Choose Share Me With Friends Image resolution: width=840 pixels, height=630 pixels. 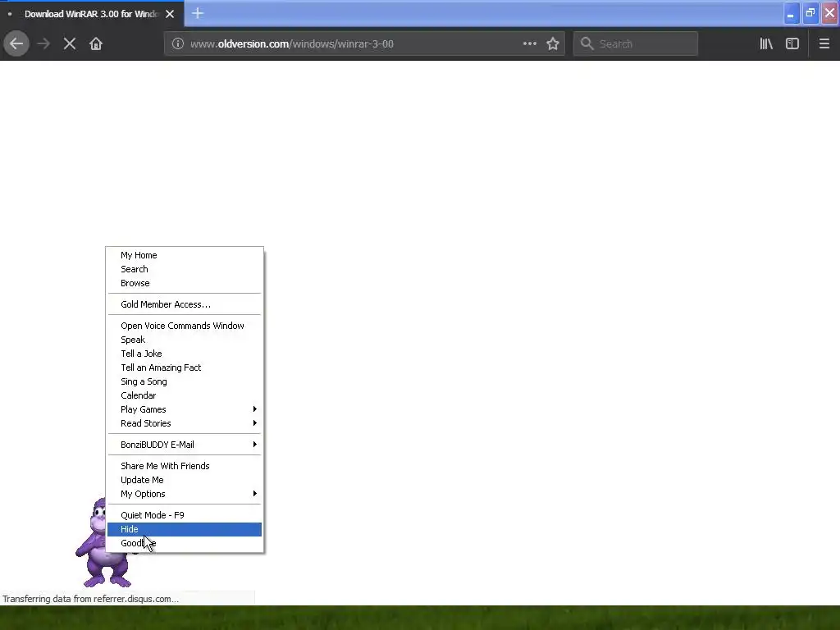pyautogui.click(x=185, y=466)
